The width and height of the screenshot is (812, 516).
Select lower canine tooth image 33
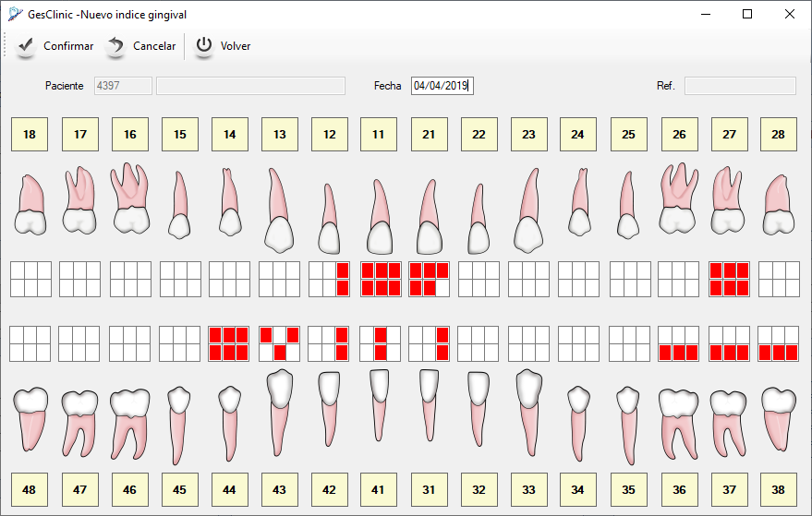click(528, 413)
